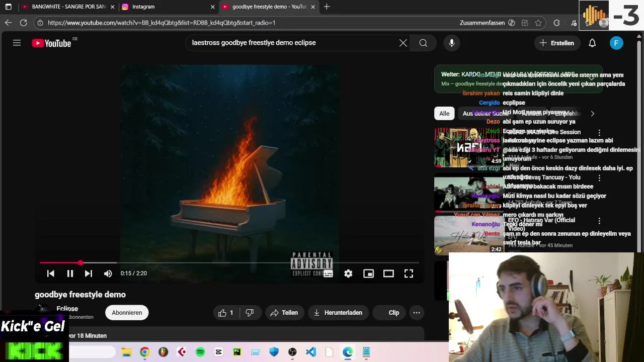The height and width of the screenshot is (362, 644).
Task: Open a new browser tab with plus
Action: (x=327, y=7)
